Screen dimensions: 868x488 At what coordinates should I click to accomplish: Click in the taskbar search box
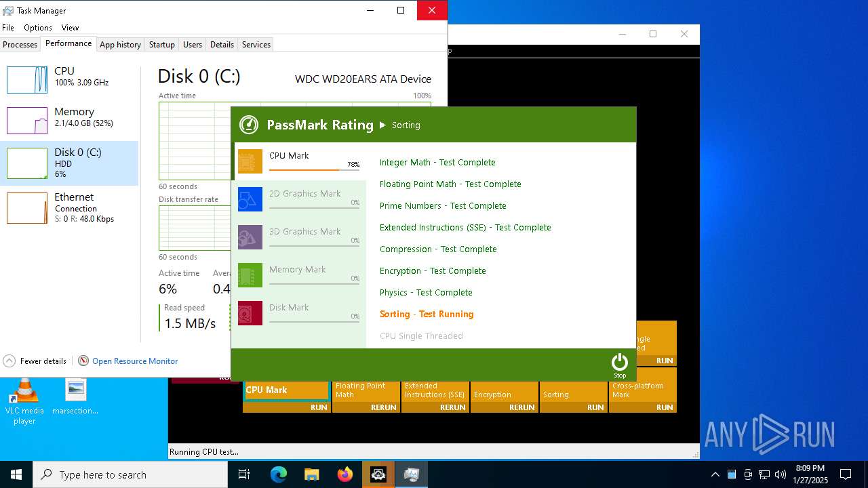[130, 474]
